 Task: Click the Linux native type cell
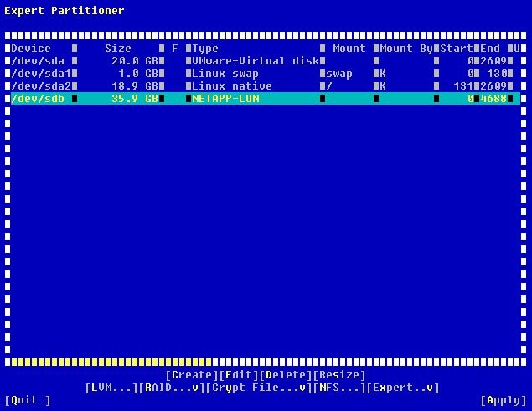click(x=232, y=86)
